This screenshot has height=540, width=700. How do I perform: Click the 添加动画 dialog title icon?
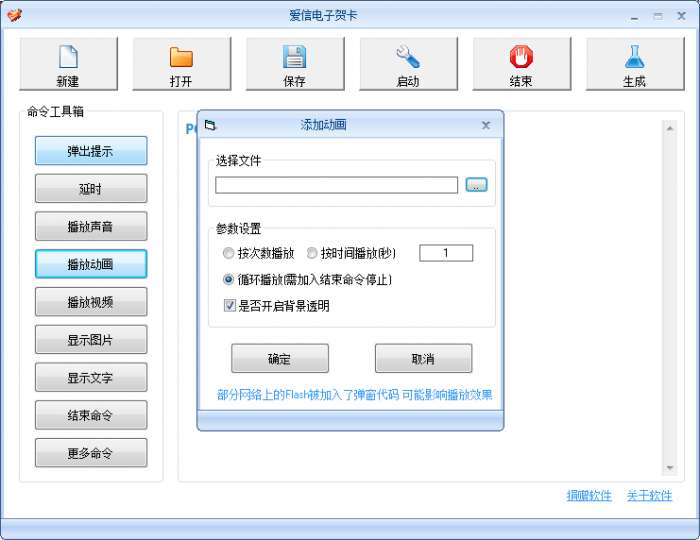click(x=210, y=125)
